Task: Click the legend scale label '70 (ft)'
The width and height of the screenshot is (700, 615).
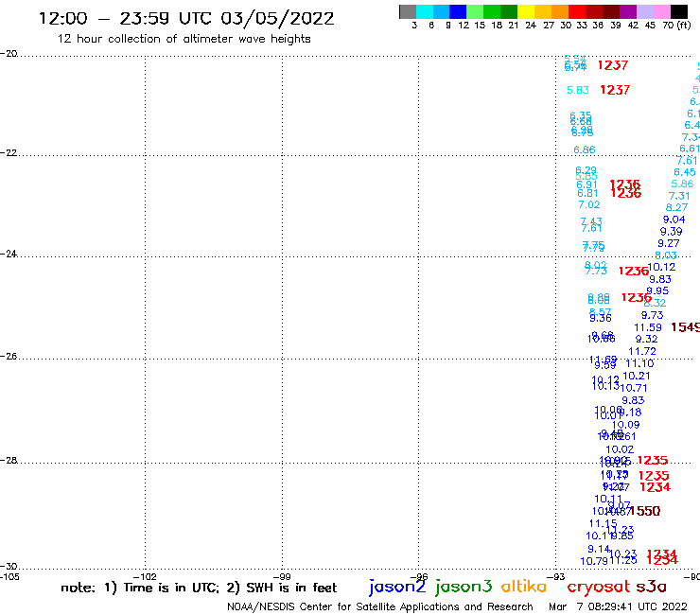Action: tap(677, 26)
